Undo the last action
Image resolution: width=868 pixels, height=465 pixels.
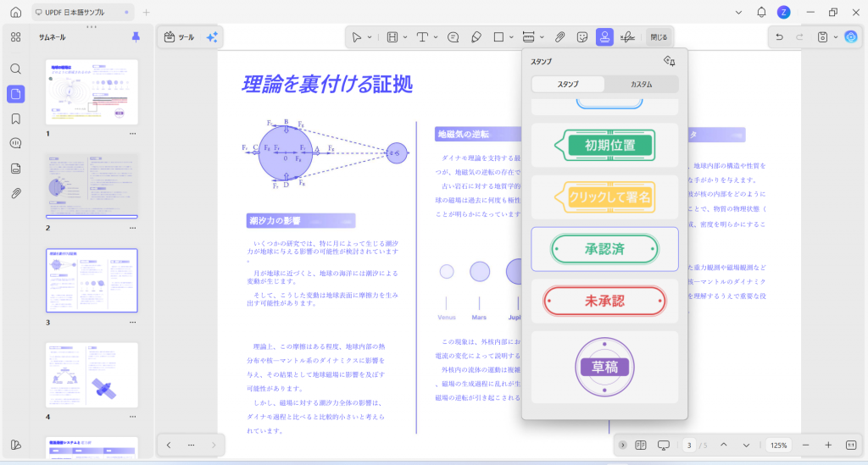780,37
